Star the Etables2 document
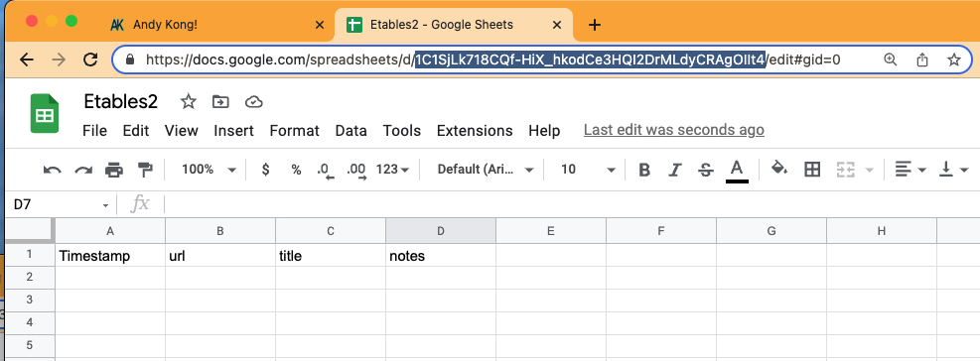The width and height of the screenshot is (980, 361). 188,102
